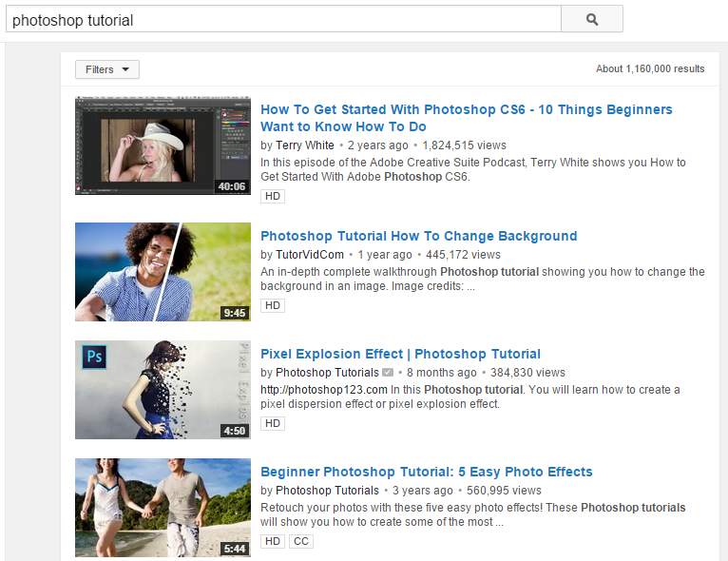728x561 pixels.
Task: Click the 3 years ago text
Action: pyautogui.click(x=423, y=491)
